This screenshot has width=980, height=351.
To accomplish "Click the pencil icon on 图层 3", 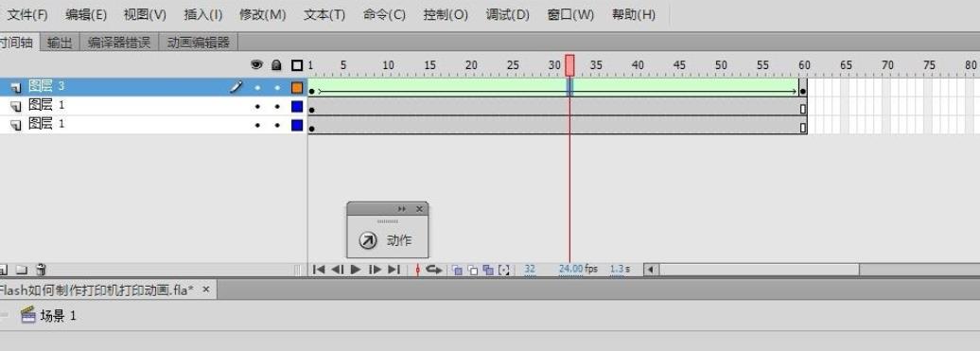I will coord(236,87).
